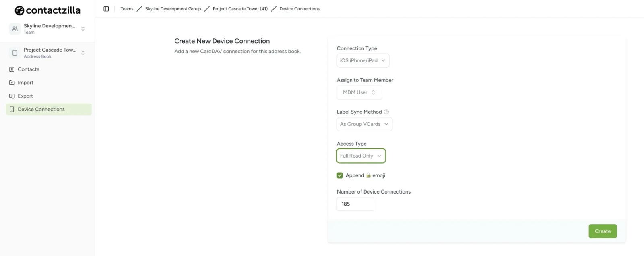Open the Assign to Team Member selector

pos(359,92)
